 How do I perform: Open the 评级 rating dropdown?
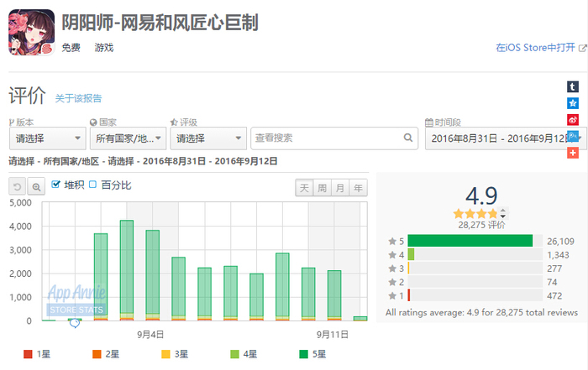click(208, 138)
